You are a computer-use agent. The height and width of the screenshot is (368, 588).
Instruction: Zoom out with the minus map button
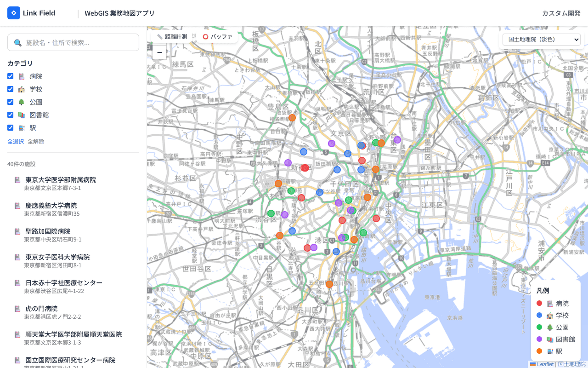coord(159,52)
